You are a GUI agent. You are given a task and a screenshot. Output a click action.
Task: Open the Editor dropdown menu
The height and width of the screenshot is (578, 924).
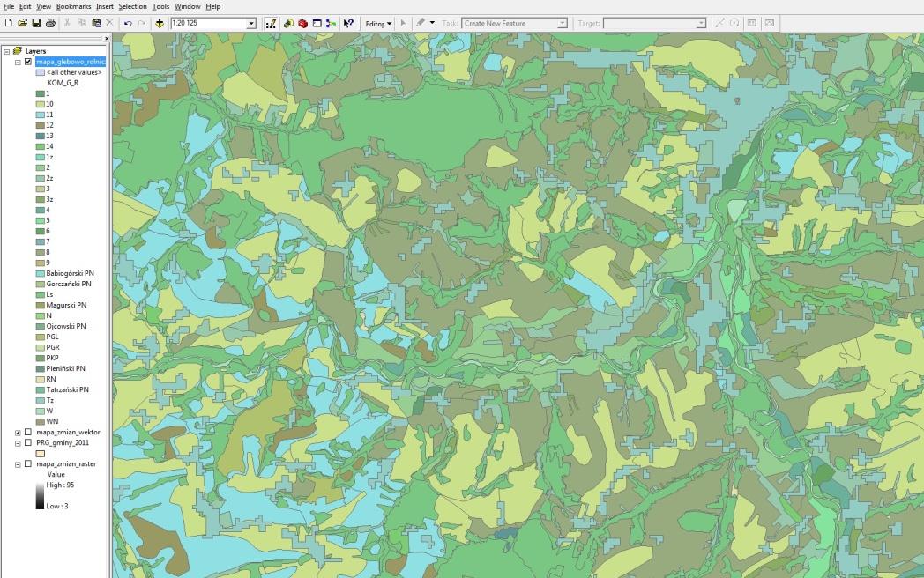tap(378, 24)
